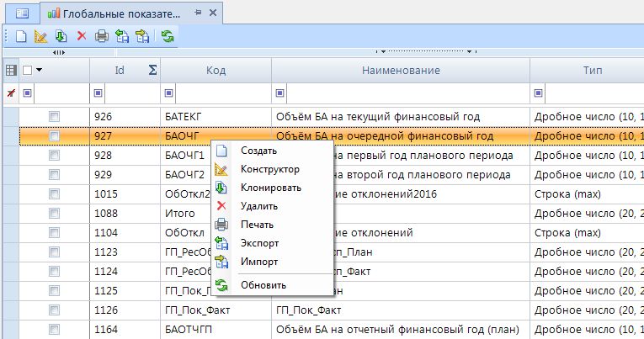Open the dropdown arrow beside select-all checkbox
Screen dimensions: 644x339
(x=39, y=71)
